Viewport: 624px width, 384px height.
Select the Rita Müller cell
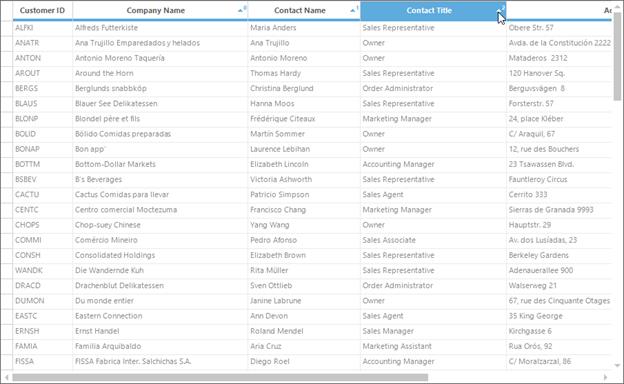click(304, 270)
